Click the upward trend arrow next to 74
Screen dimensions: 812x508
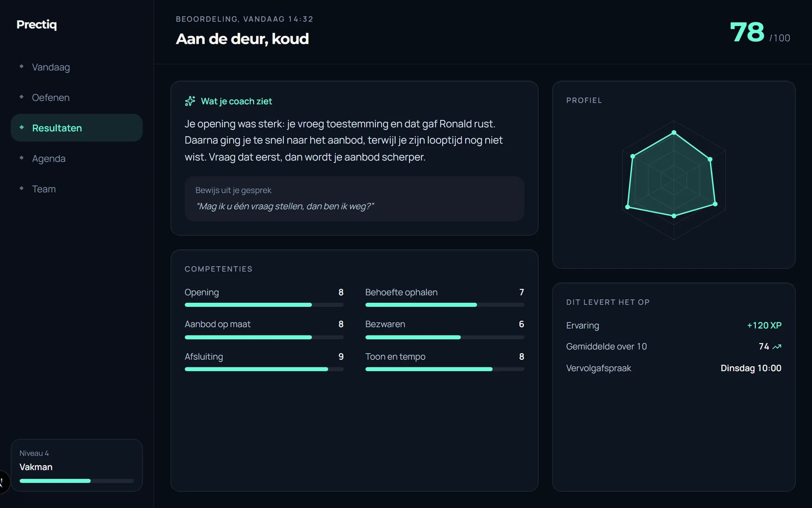777,347
